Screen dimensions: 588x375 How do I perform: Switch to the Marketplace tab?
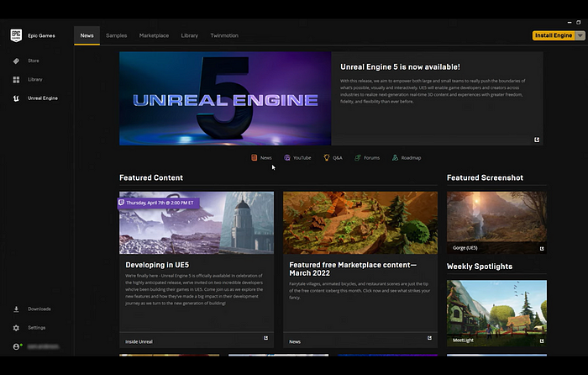(154, 35)
